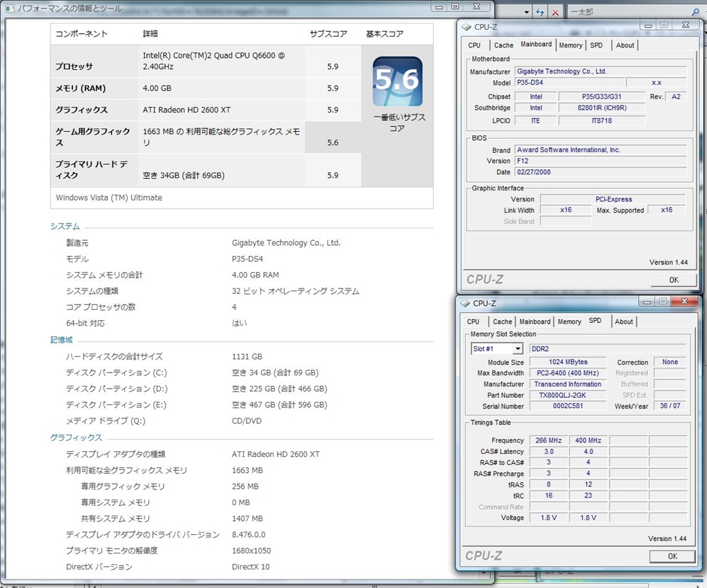Screen dimensions: 707x588
Task: Click the CPU-Z title icon on the SPD window
Action: pyautogui.click(x=465, y=303)
